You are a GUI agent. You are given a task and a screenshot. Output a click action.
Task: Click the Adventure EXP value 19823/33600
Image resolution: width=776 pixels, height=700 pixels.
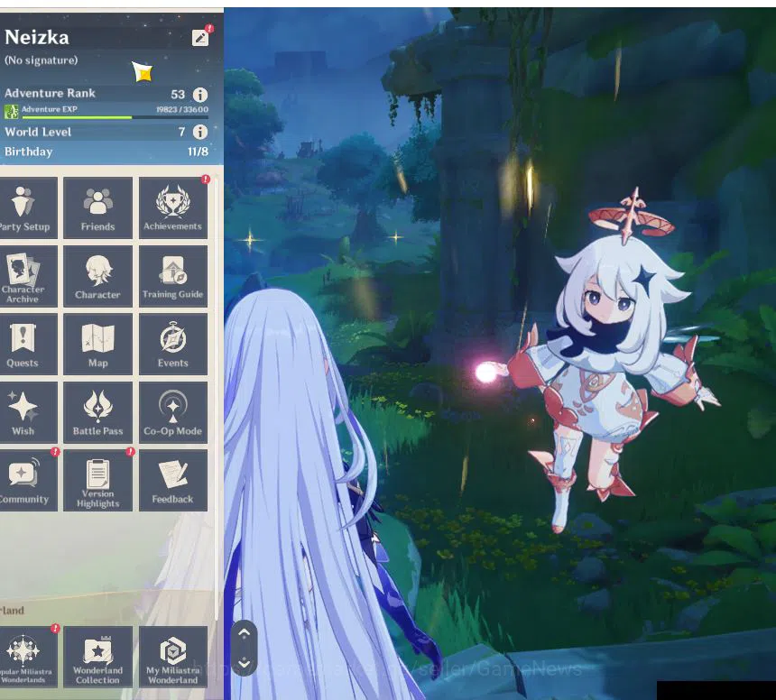pos(182,109)
